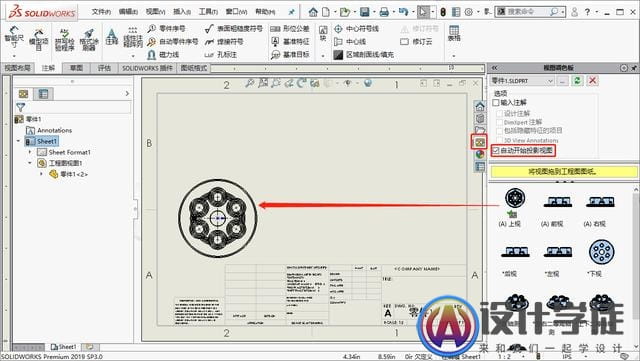Click the 搜索命令 search command field
Screen dimensions: 640x361
[531, 12]
